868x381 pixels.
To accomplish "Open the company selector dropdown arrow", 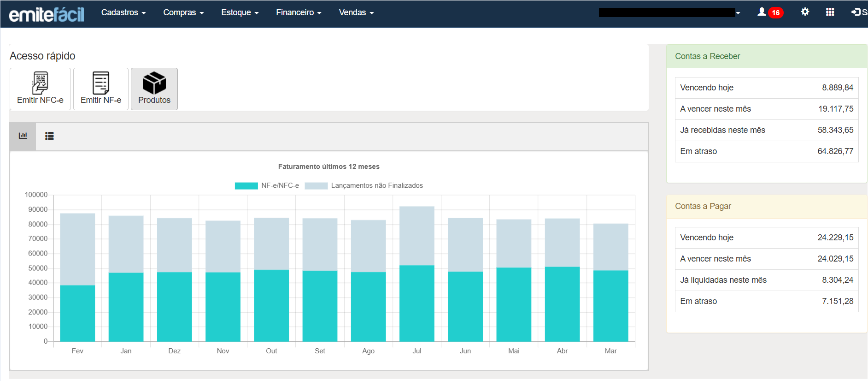I will 738,13.
